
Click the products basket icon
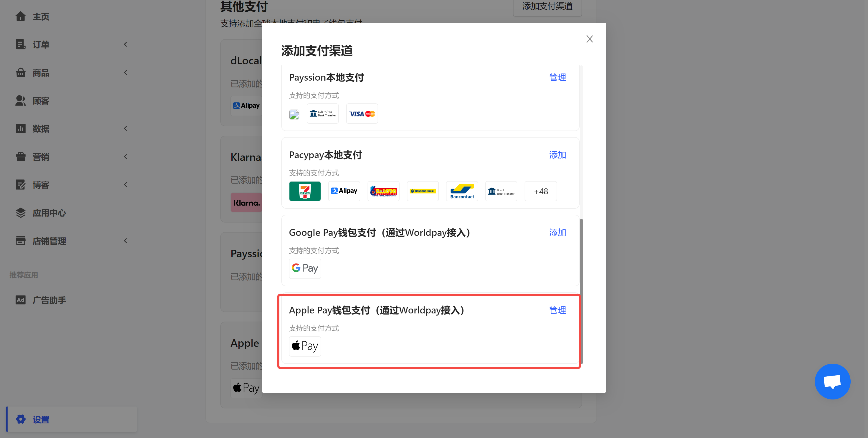tap(21, 72)
